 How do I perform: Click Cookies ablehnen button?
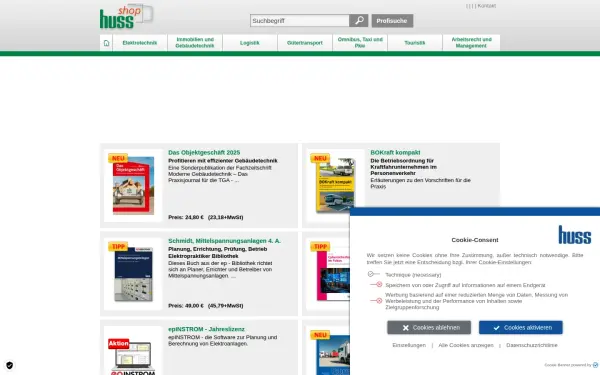[x=429, y=328]
